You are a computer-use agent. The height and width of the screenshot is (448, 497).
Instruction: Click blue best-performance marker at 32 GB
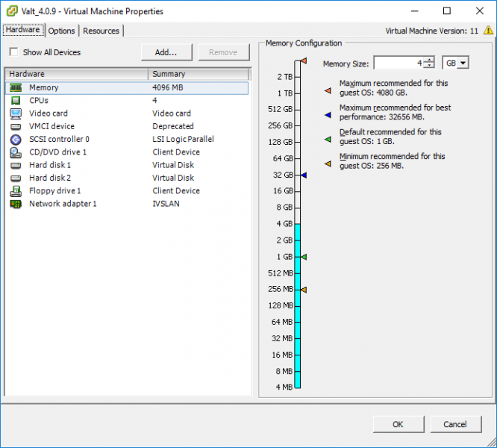tap(304, 175)
